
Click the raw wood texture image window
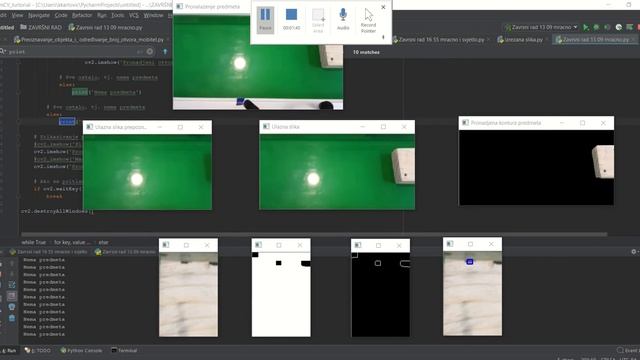coord(188,294)
